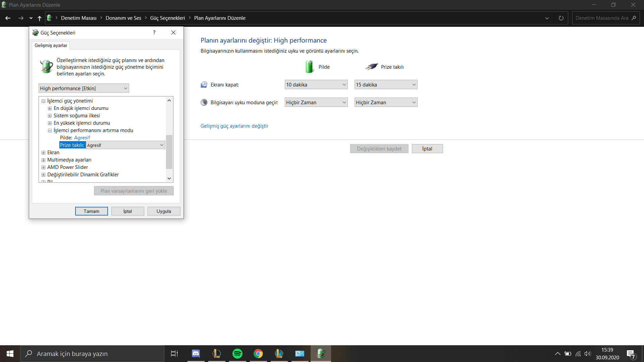Click Gelişmiş güç ayarlarını değiştir link
The height and width of the screenshot is (362, 644).
pyautogui.click(x=234, y=126)
